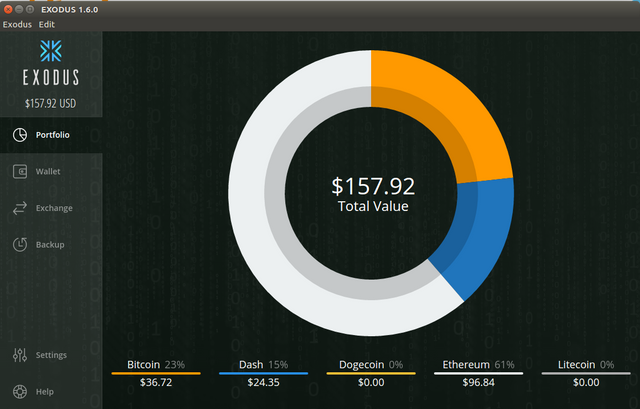Viewport: 640px width, 409px height.
Task: Select the Ethereum 61% asset label
Action: click(478, 365)
